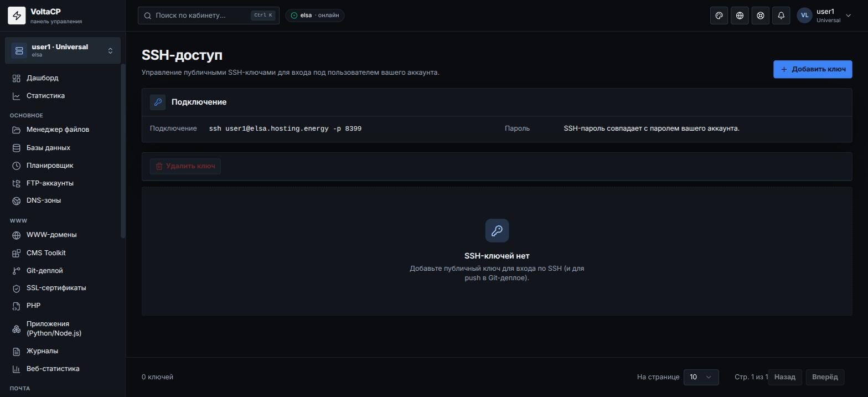Expand the user1 profile menu chevron

point(848,16)
